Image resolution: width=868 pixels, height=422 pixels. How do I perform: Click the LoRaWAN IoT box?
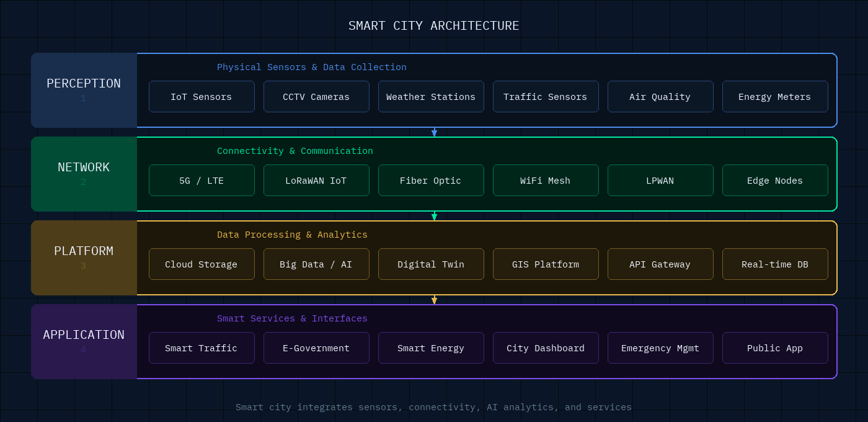tap(316, 181)
